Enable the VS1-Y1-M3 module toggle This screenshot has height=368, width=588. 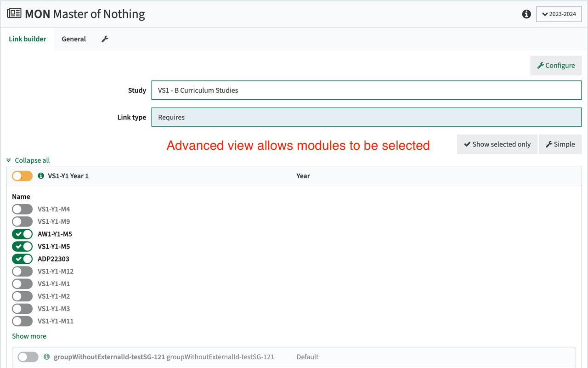click(23, 308)
